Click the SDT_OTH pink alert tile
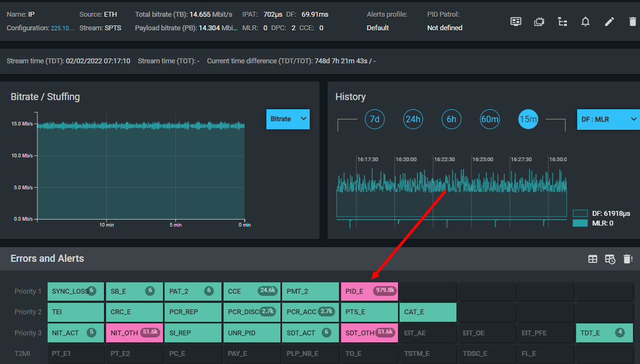 tap(369, 333)
